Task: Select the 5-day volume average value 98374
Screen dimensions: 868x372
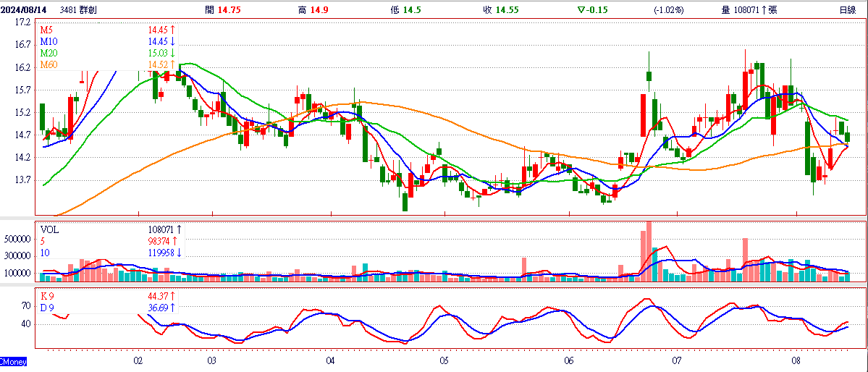Action: (x=161, y=241)
